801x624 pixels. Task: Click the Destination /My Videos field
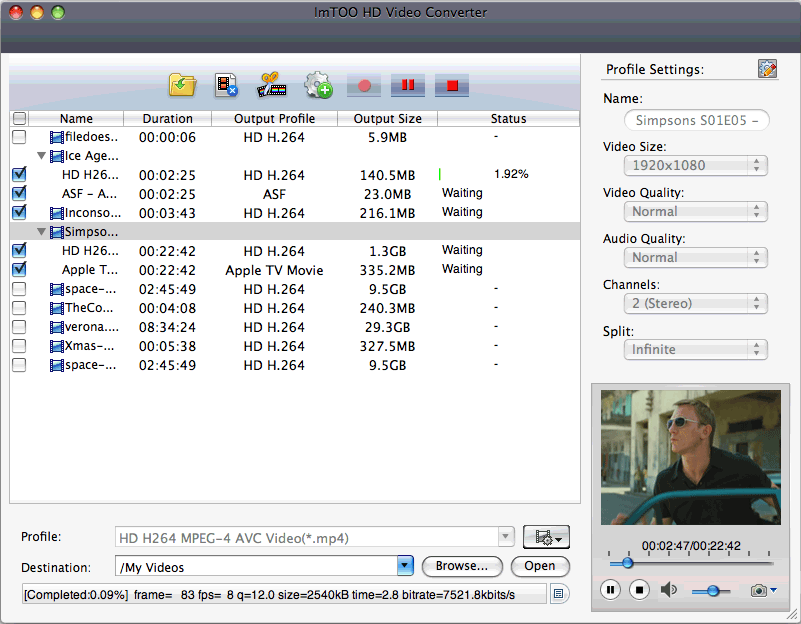tap(256, 566)
